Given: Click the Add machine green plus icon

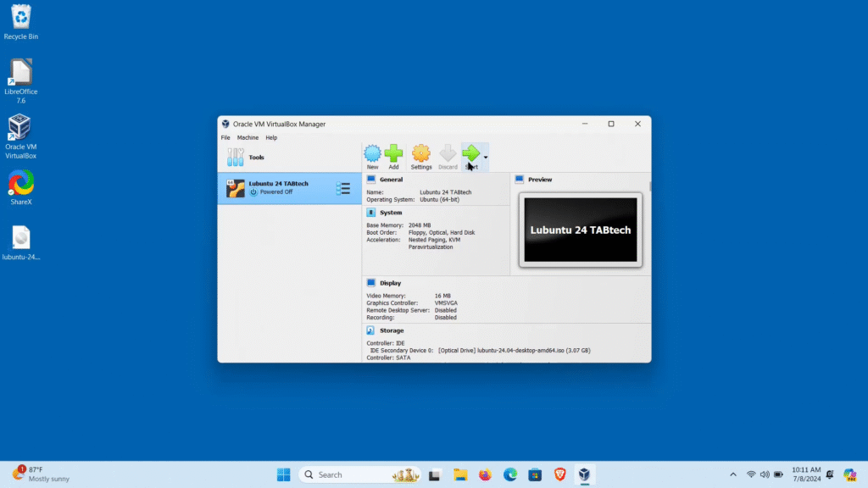Looking at the screenshot, I should click(x=393, y=154).
